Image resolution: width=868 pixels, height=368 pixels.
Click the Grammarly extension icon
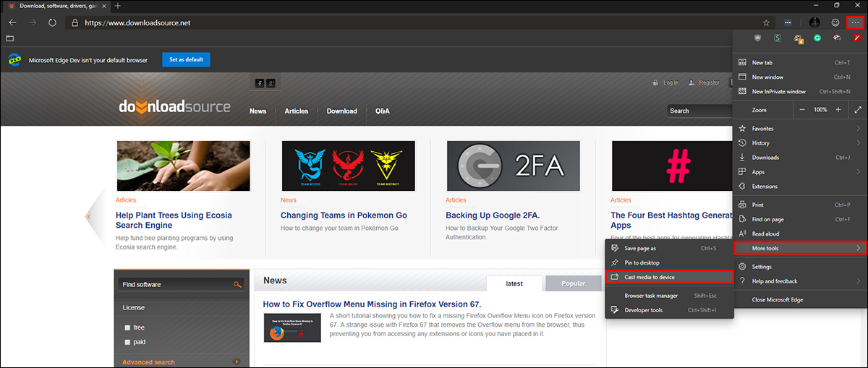pos(817,38)
